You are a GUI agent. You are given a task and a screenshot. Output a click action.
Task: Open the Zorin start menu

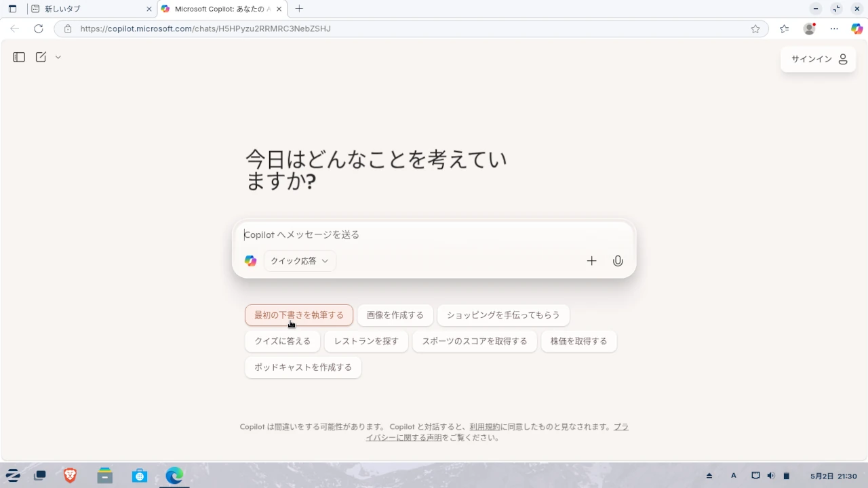13,476
